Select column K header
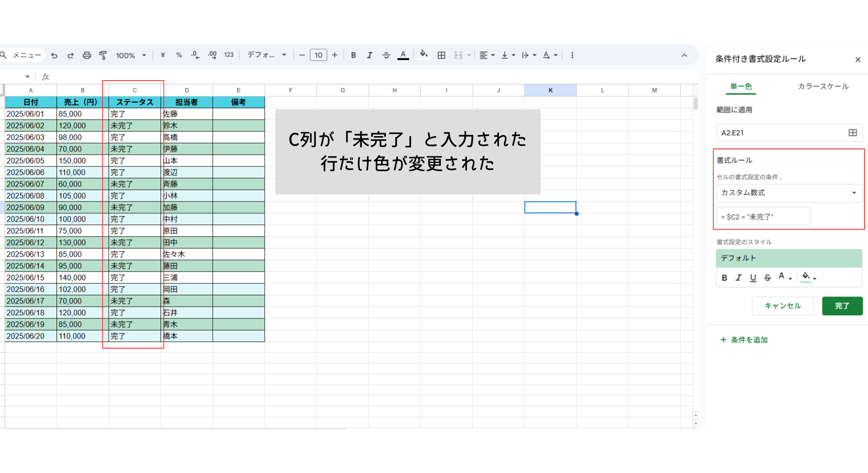The width and height of the screenshot is (868, 473). pyautogui.click(x=550, y=90)
